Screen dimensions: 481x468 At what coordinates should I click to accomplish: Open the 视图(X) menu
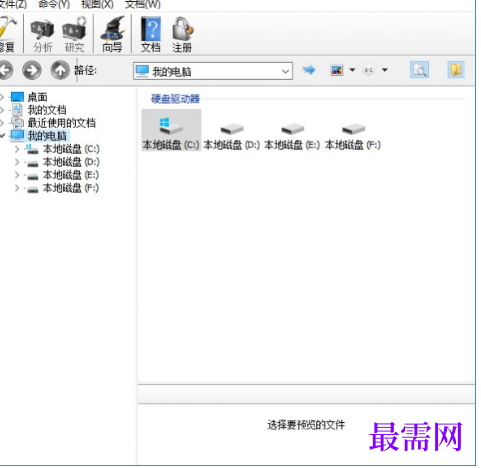(x=97, y=4)
